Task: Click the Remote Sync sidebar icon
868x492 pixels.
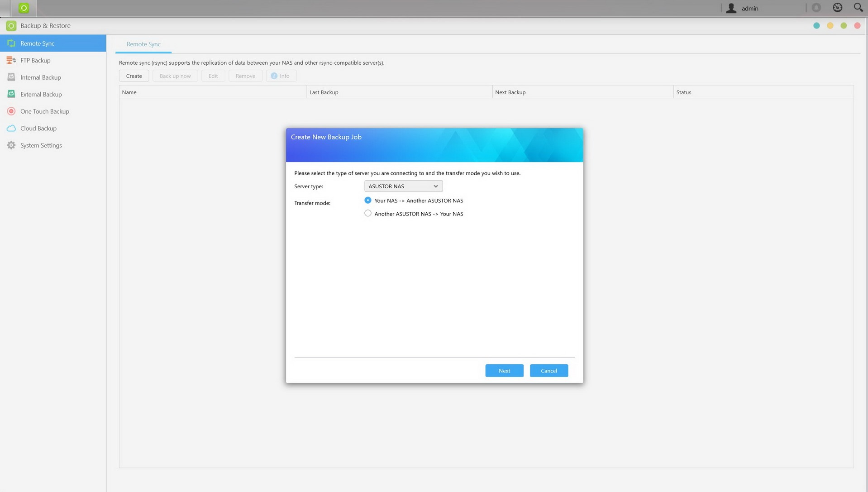Action: coord(11,43)
